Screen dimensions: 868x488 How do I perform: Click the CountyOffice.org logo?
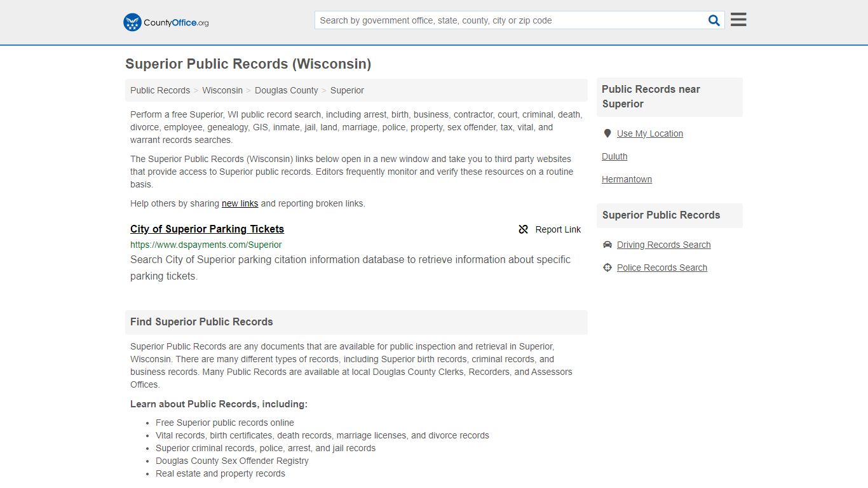click(166, 22)
